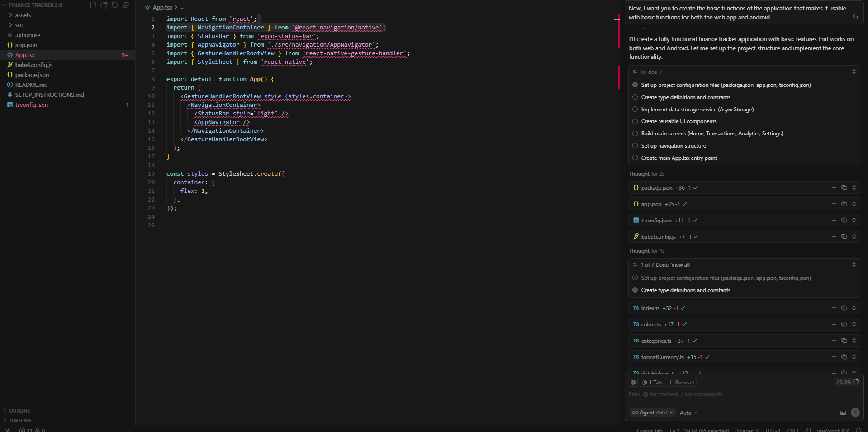Refresh the explorer file list
The height and width of the screenshot is (432, 868).
[115, 5]
